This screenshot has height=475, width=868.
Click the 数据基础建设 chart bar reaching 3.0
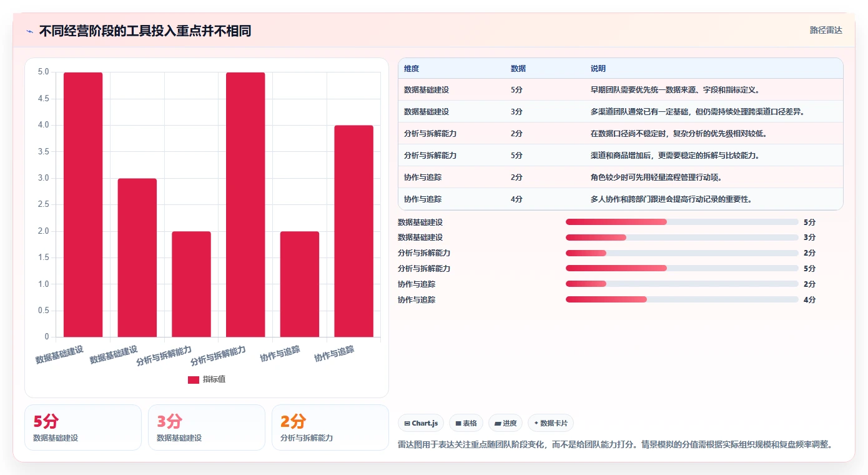click(137, 257)
